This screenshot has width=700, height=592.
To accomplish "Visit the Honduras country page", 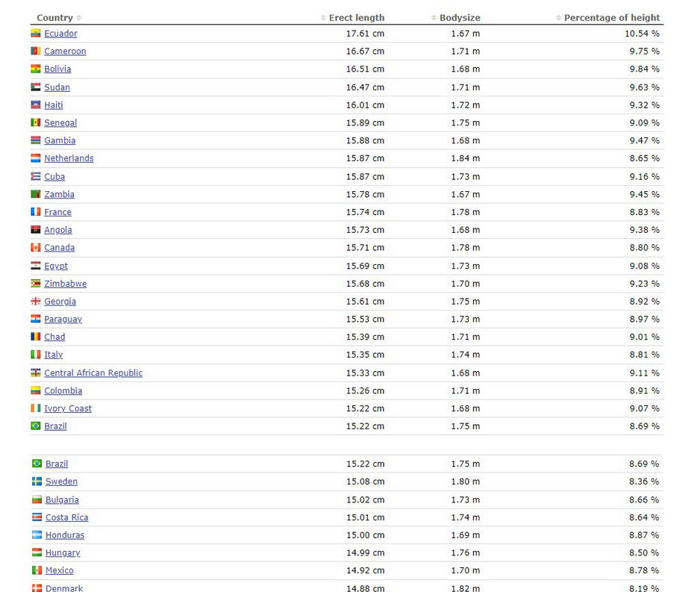I will point(65,535).
